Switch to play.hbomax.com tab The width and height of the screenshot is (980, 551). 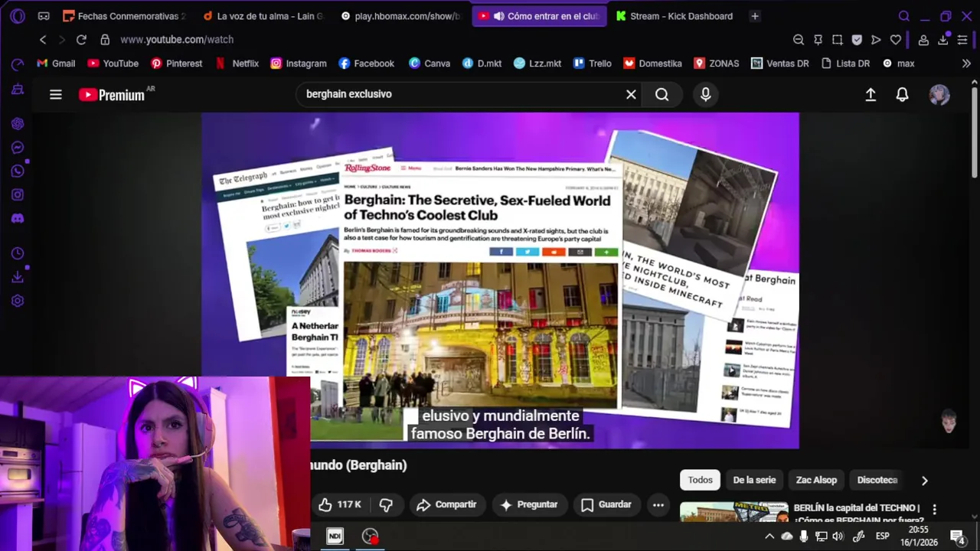pyautogui.click(x=400, y=16)
